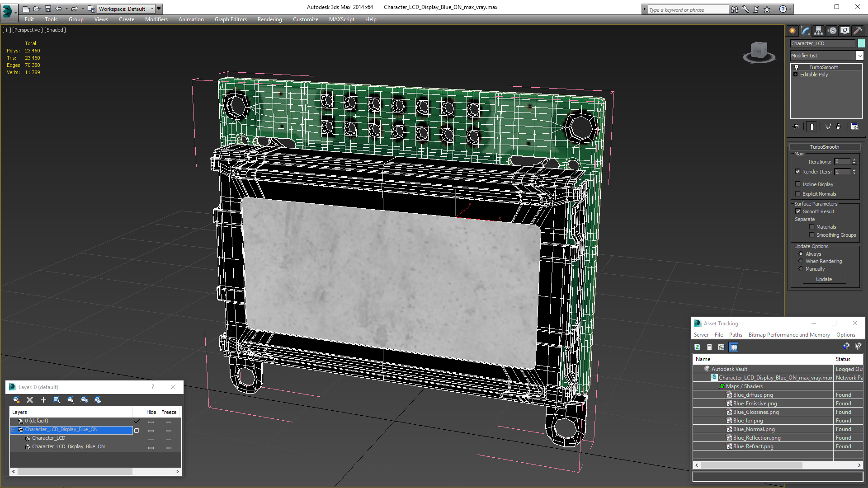Open the Hierarchy panel tab
The image size is (868, 488).
(x=819, y=31)
